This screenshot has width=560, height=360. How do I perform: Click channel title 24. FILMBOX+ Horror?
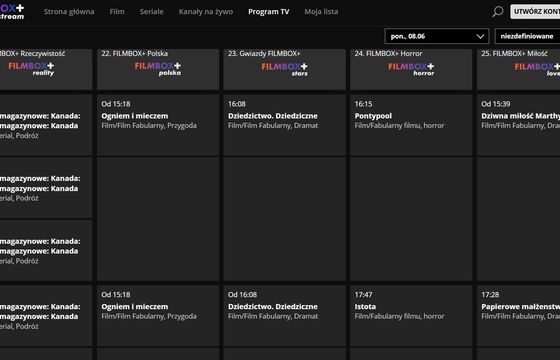point(388,54)
